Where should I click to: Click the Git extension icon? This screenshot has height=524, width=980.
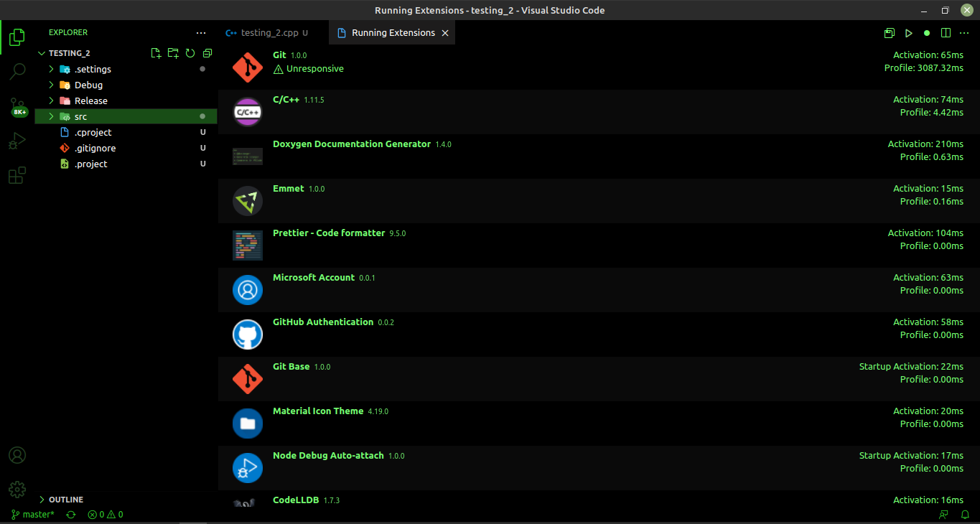248,67
